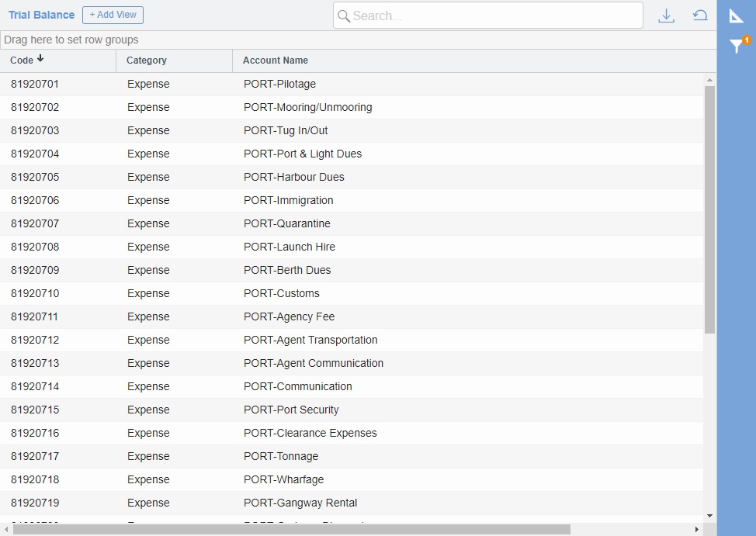Click the Trial Balance view title

[41, 14]
